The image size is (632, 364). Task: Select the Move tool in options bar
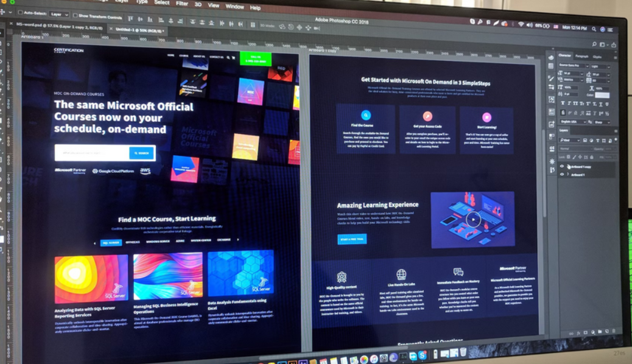(2, 13)
